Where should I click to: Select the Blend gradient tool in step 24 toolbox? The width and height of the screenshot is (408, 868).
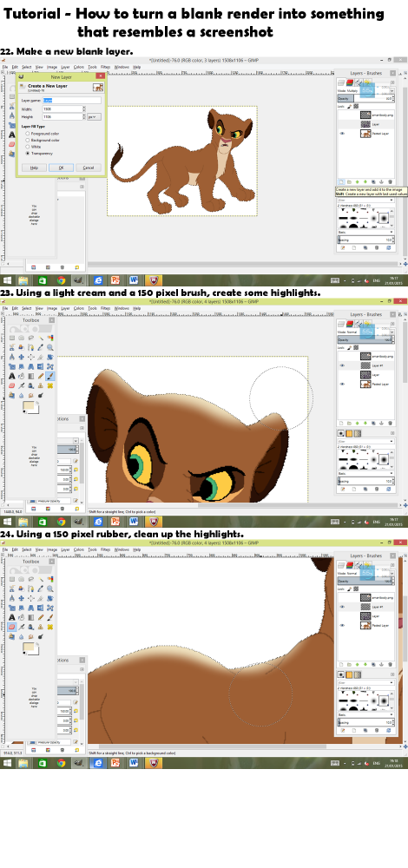coord(31,617)
